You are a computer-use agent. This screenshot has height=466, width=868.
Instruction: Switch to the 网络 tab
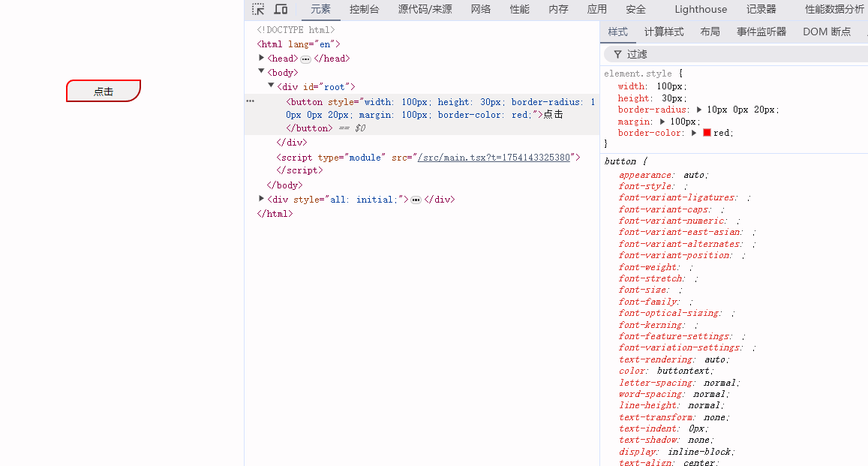(x=480, y=10)
